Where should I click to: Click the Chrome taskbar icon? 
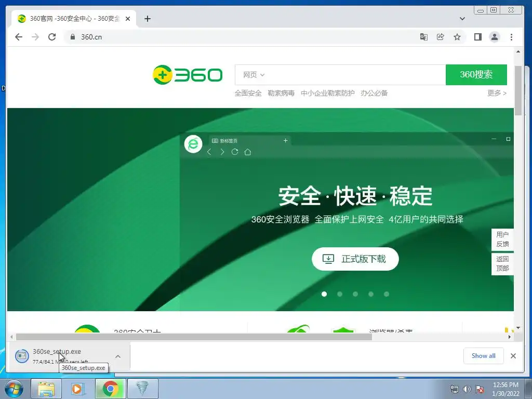(110, 389)
